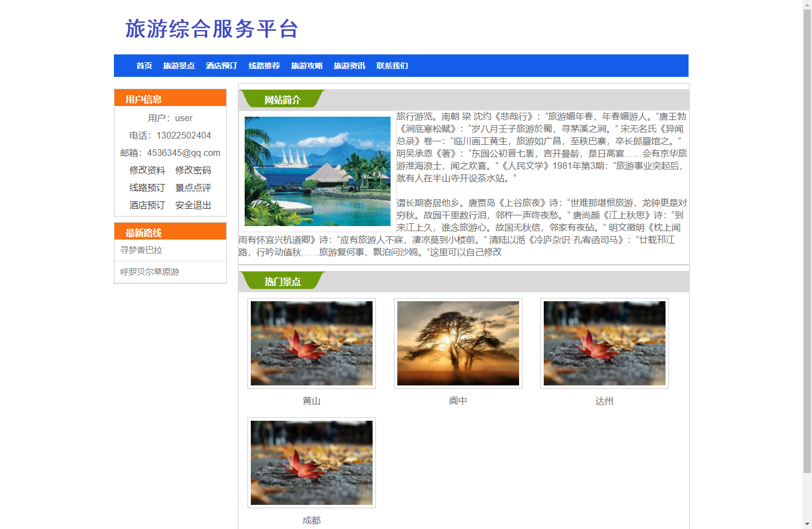
Task: Open the 首页 navigation menu item
Action: (x=144, y=66)
